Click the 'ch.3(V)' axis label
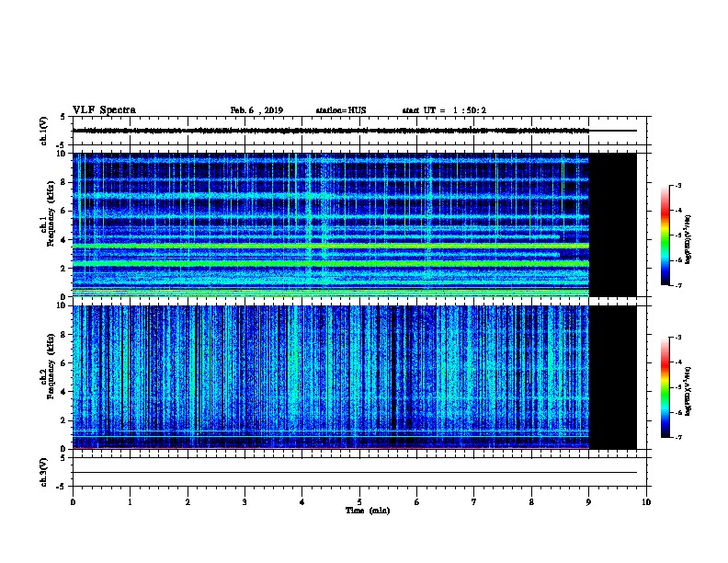Viewport: 728px width, 563px height. [x=43, y=472]
